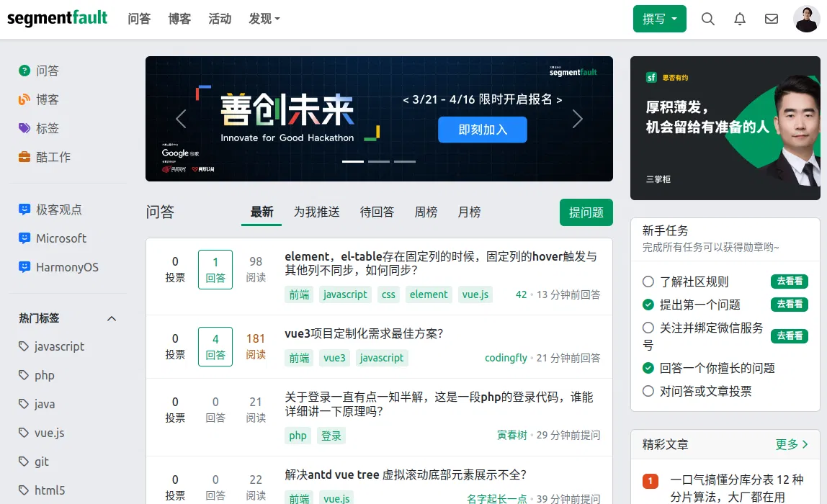Open 酷工作 briefcase in sidebar
This screenshot has width=827, height=504.
(53, 157)
